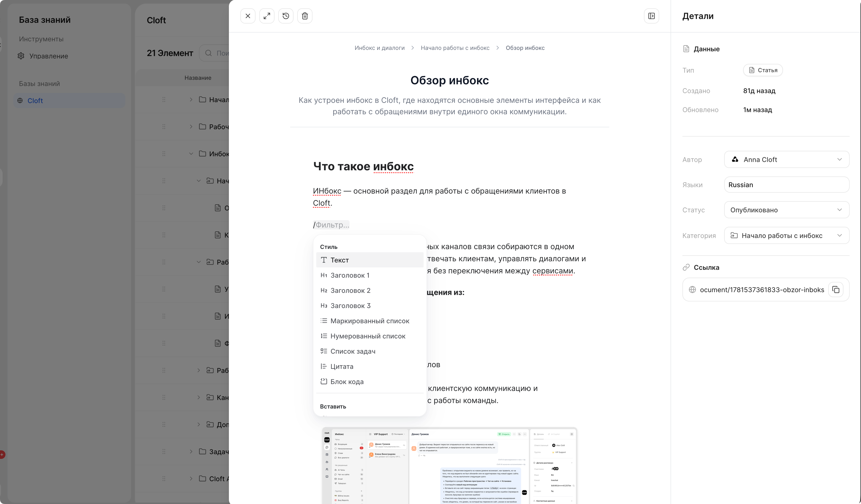Copy the article link
The height and width of the screenshot is (504, 861).
pyautogui.click(x=836, y=290)
